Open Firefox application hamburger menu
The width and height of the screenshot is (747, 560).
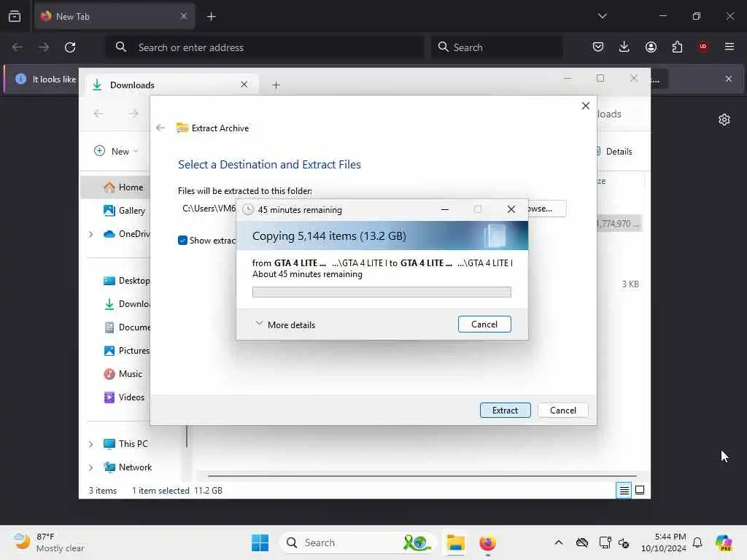(729, 47)
